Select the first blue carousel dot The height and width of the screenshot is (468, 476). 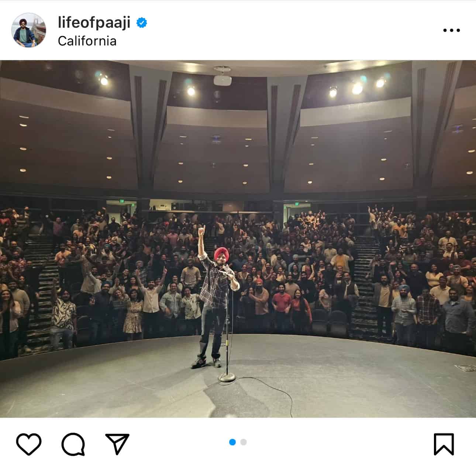click(232, 442)
